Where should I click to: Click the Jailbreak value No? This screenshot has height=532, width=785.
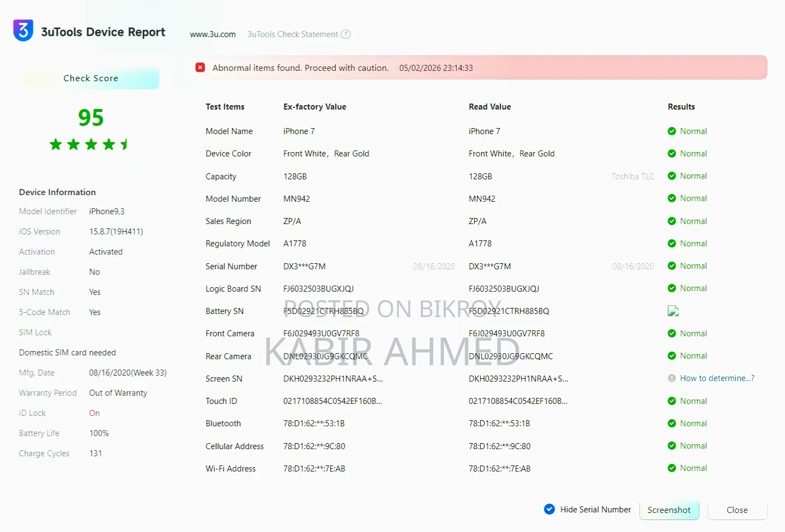(94, 272)
